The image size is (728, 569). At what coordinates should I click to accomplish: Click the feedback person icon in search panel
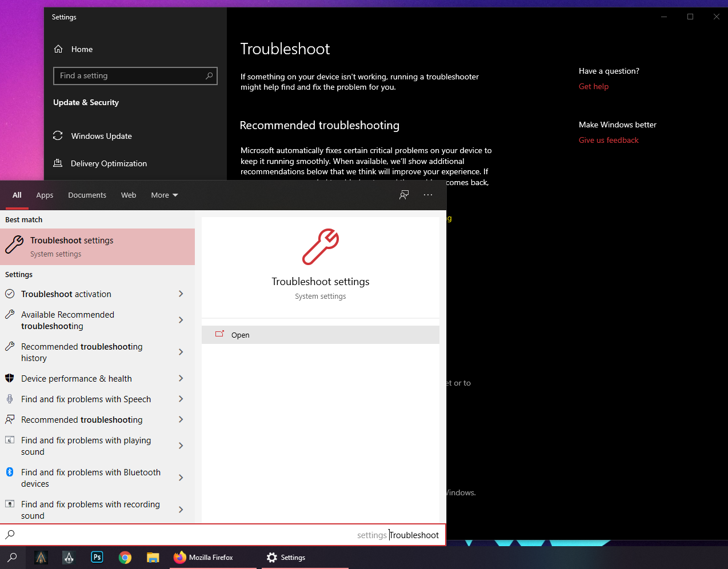(x=404, y=195)
